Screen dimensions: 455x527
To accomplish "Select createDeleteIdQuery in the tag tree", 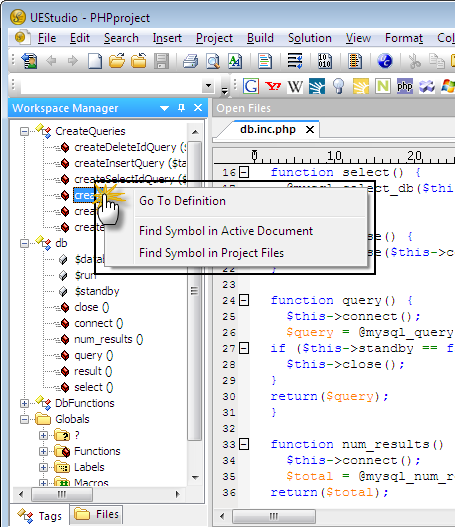I will point(130,147).
